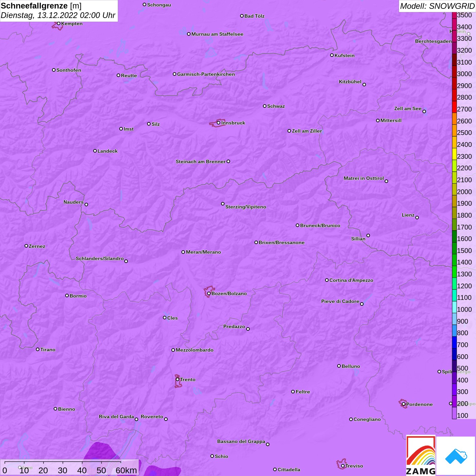Image resolution: width=476 pixels, height=476 pixels.
Task: Click the Bozen/Bolzano city marker
Action: (209, 293)
